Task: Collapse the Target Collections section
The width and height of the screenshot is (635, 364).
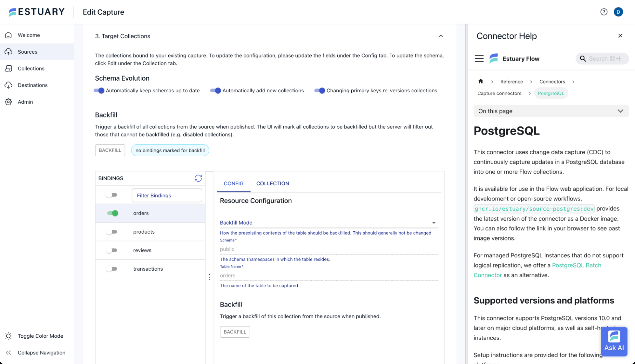Action: pos(441,36)
